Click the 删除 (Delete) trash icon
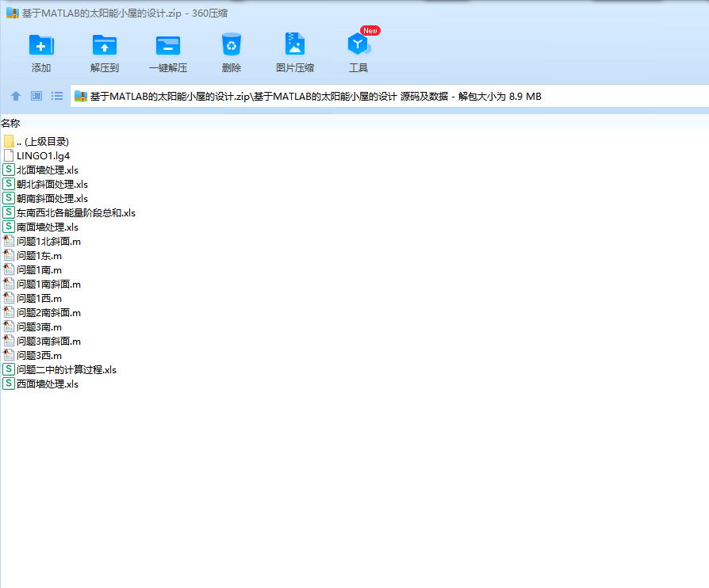709x588 pixels. (x=232, y=44)
